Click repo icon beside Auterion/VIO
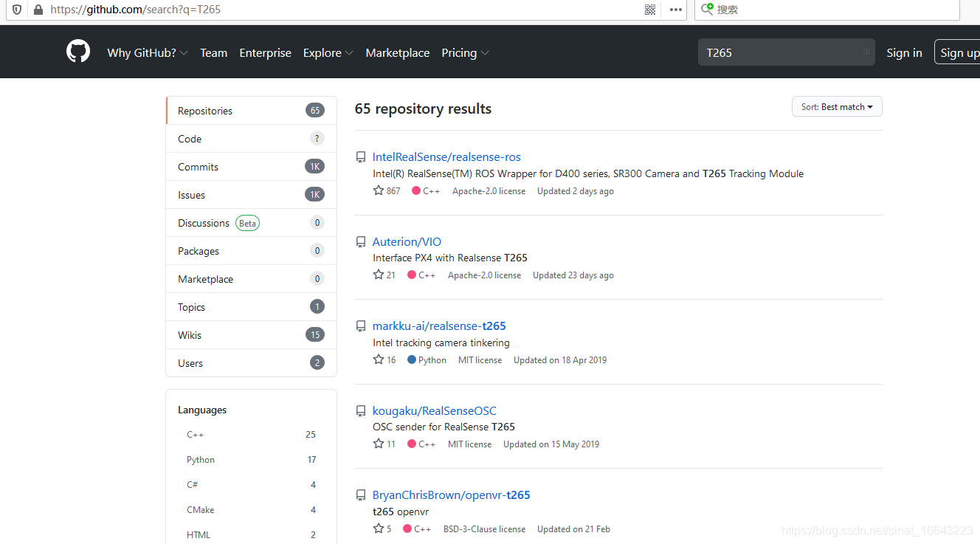Image resolution: width=980 pixels, height=544 pixels. [x=361, y=242]
